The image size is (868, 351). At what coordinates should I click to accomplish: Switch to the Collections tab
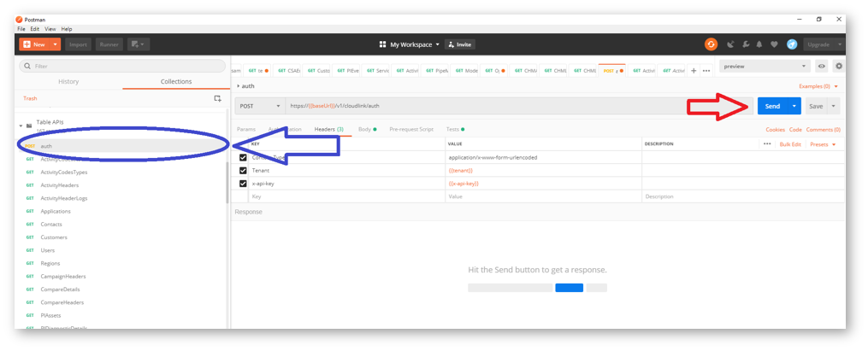[176, 81]
